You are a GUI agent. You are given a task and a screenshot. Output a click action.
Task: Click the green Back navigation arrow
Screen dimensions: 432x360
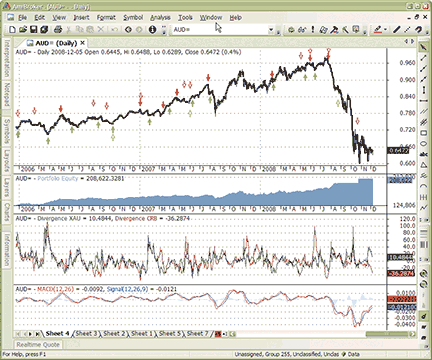pyautogui.click(x=128, y=30)
